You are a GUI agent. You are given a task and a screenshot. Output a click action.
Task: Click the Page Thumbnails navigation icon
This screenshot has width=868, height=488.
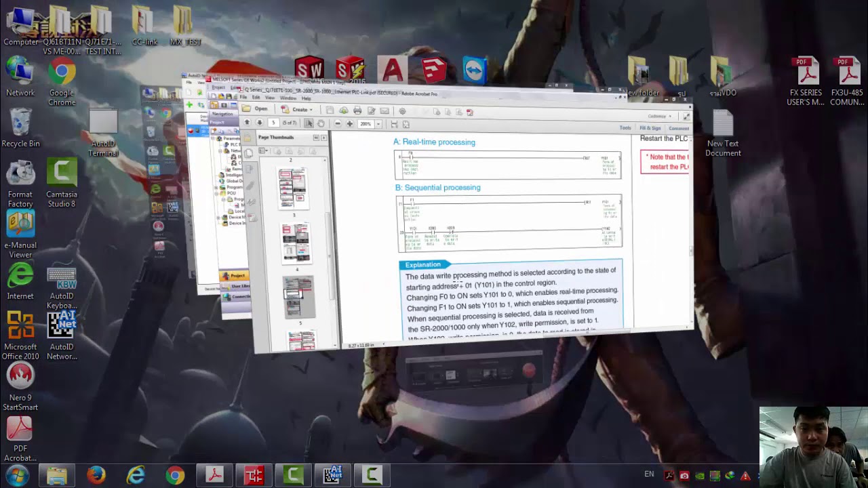pos(248,153)
